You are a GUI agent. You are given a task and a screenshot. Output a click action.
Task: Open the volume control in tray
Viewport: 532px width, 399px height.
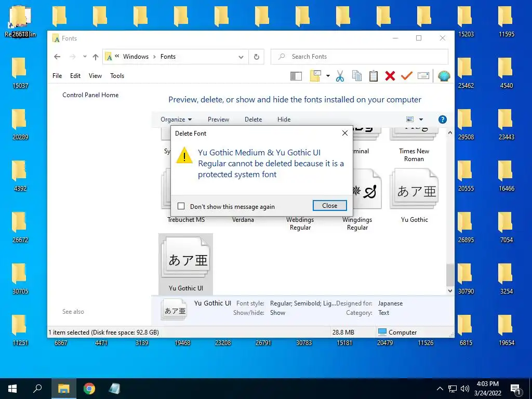(x=465, y=389)
